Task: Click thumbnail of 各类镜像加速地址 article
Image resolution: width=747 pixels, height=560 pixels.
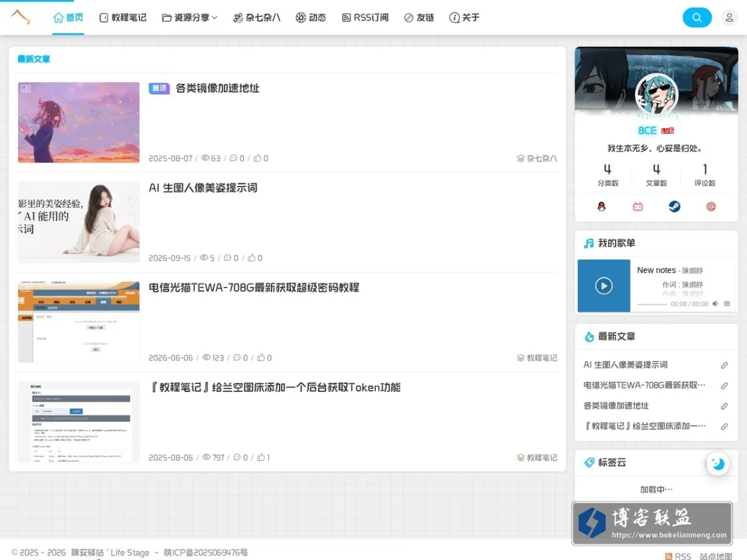Action: (78, 123)
